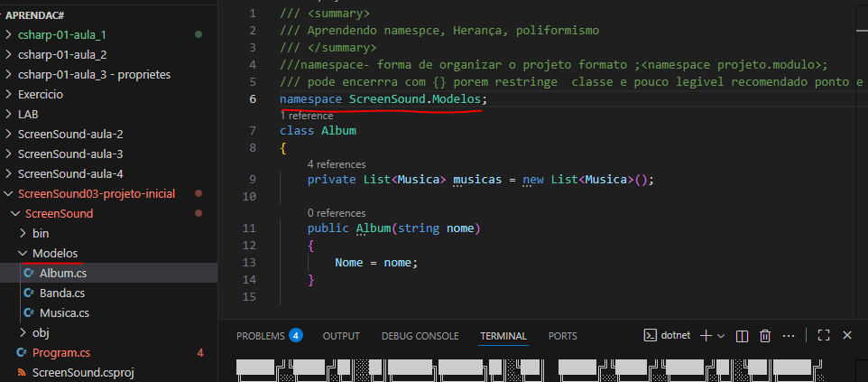Expand the LAB folder
The height and width of the screenshot is (382, 868).
(x=8, y=115)
